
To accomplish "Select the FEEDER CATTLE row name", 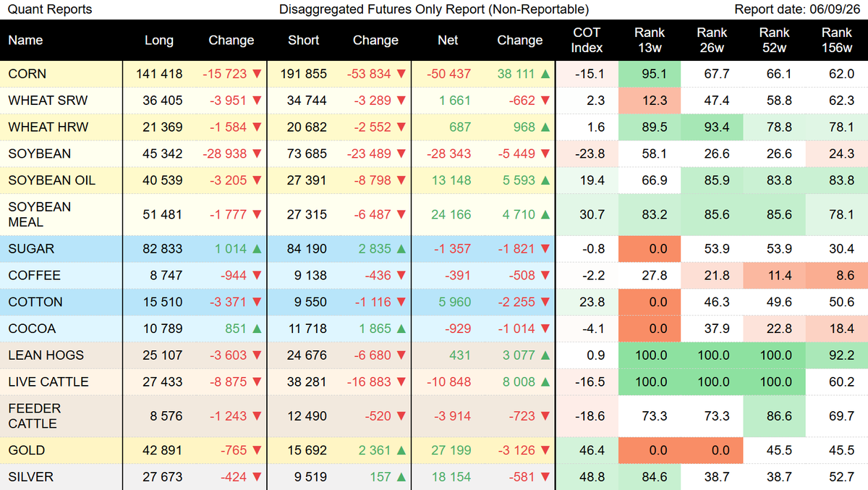I will (35, 416).
